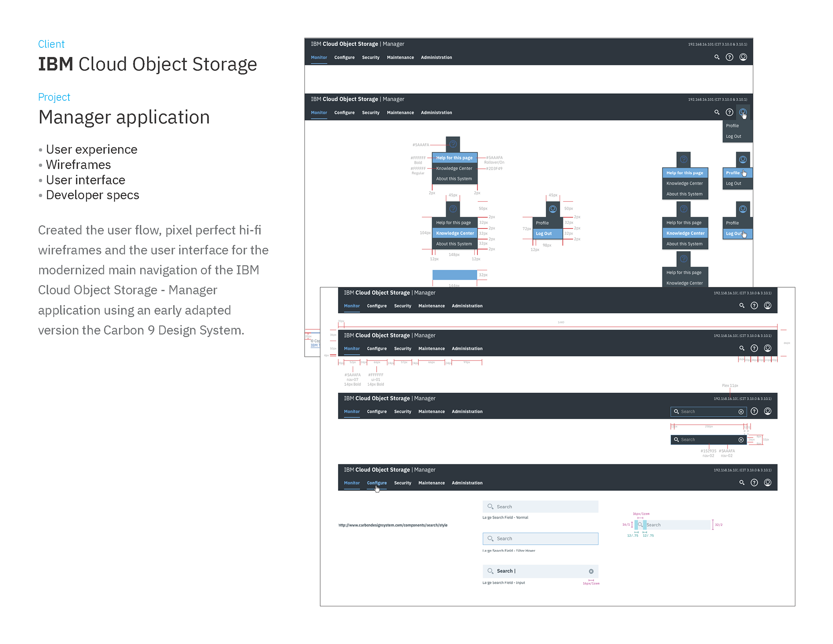Click the help icon in the nav bar with open Profile dropdown
833x644 pixels.
click(x=729, y=112)
